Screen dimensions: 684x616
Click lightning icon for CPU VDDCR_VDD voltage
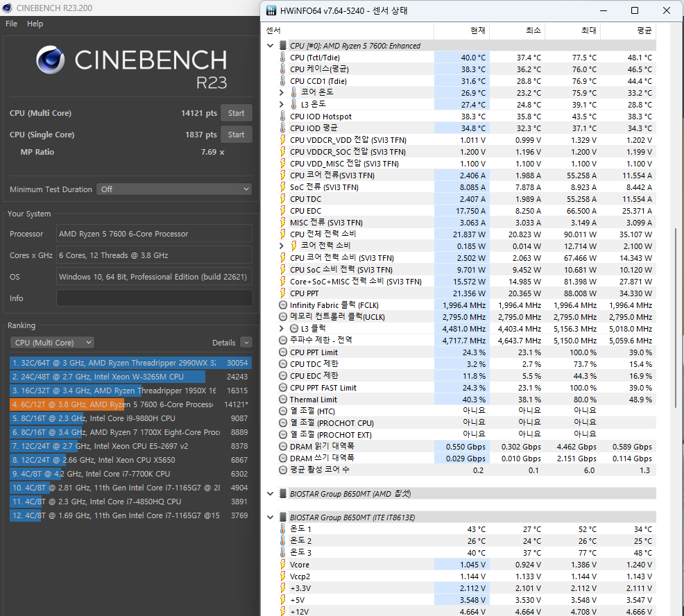tap(282, 139)
